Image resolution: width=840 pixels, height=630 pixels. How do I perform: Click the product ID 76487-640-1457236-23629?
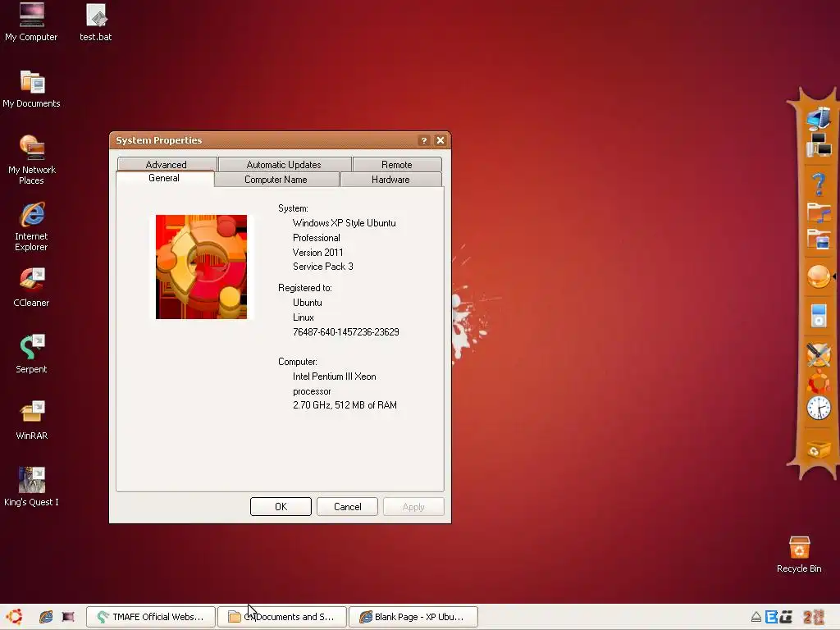pyautogui.click(x=346, y=332)
